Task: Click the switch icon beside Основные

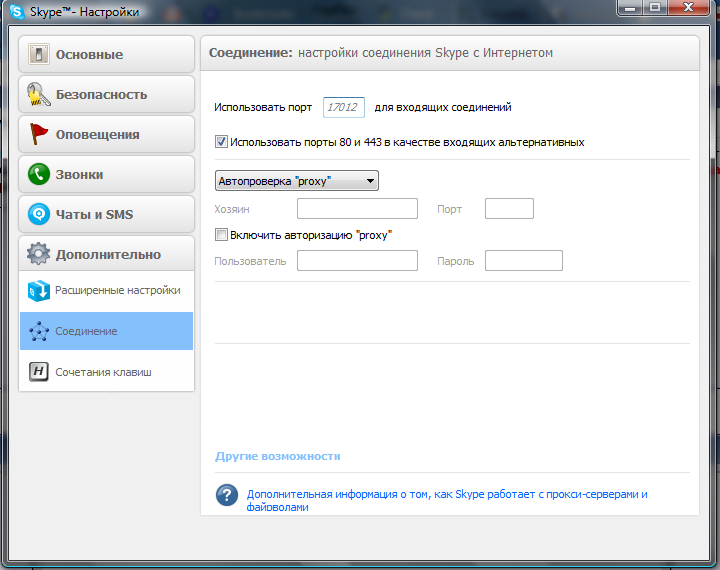Action: click(x=39, y=54)
